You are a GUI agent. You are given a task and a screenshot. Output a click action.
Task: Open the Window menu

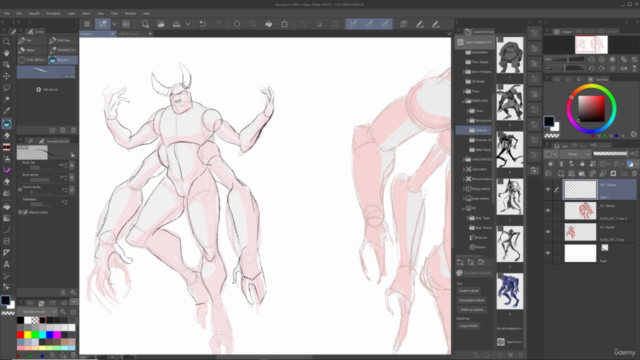[x=130, y=13]
